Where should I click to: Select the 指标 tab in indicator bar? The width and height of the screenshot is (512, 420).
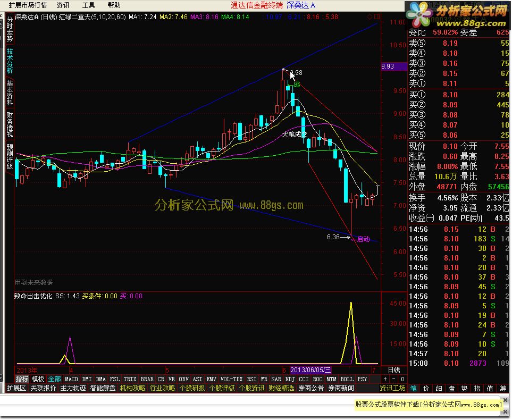(22, 379)
